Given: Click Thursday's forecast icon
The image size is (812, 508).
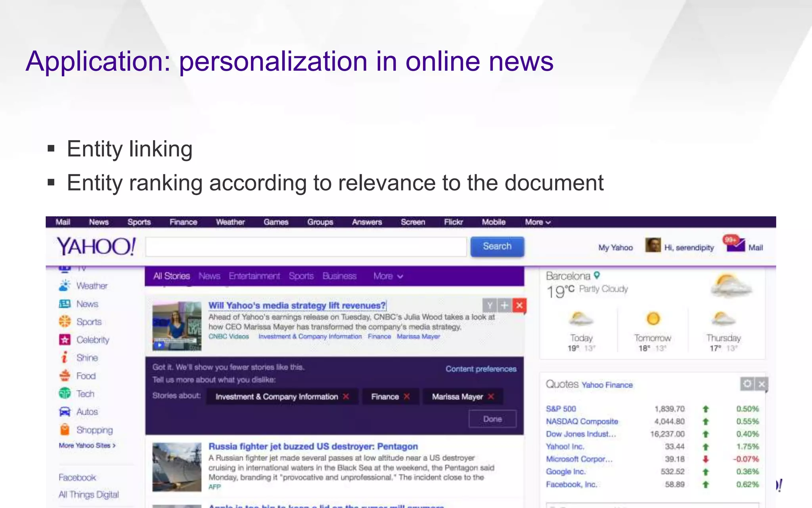Looking at the screenshot, I should 723,319.
